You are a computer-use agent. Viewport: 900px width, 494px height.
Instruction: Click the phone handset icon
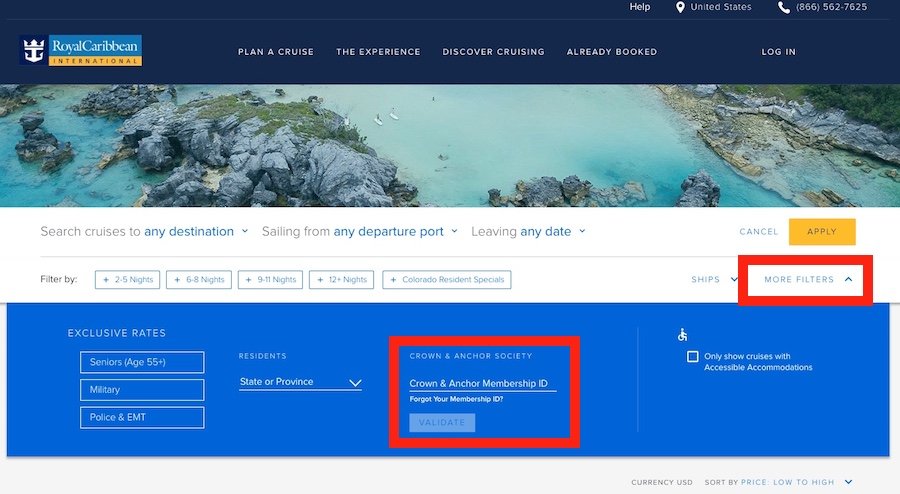(x=783, y=7)
